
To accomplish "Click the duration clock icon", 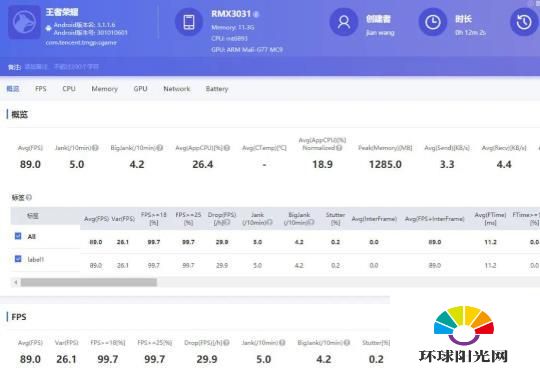I will point(433,22).
